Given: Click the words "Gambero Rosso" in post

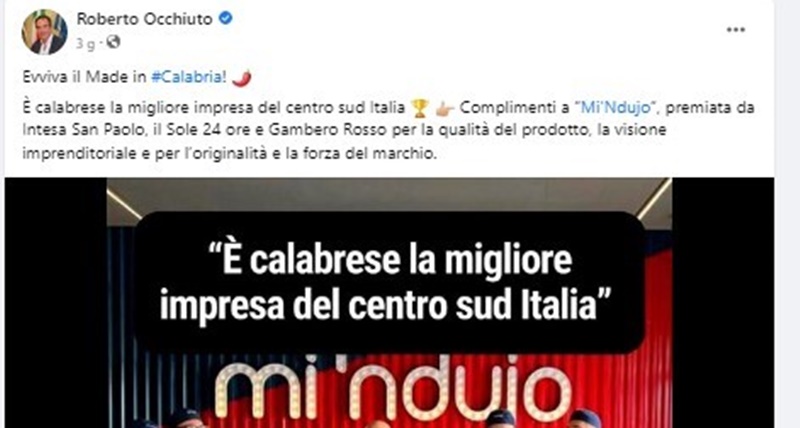Looking at the screenshot, I should coord(329,130).
